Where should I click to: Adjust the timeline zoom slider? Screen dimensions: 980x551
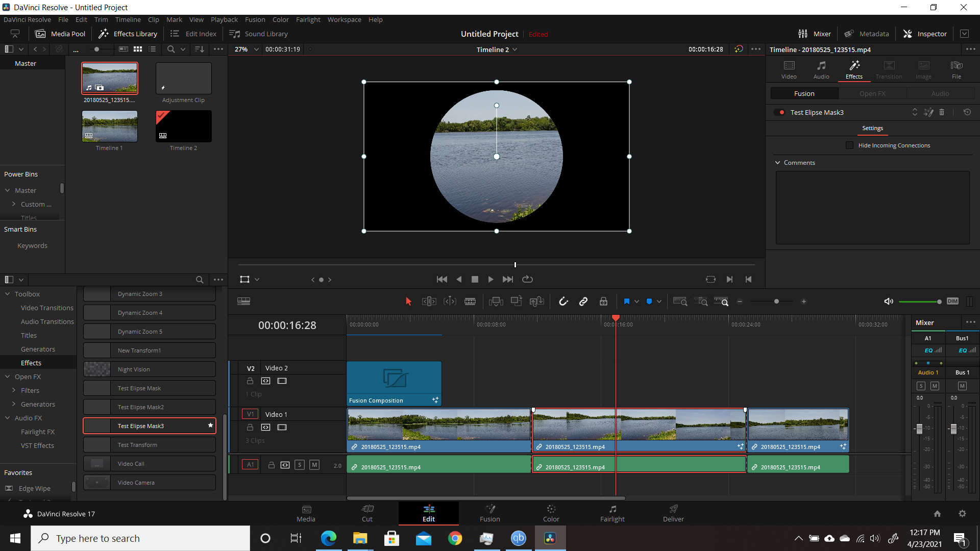point(776,302)
